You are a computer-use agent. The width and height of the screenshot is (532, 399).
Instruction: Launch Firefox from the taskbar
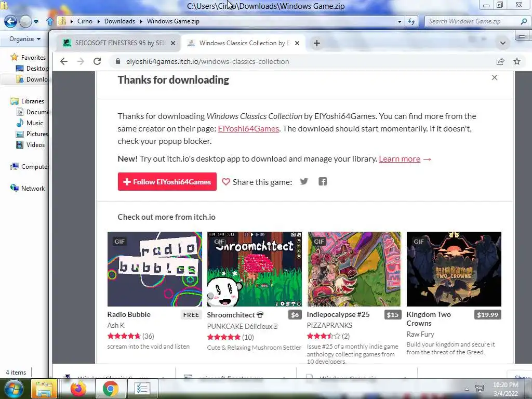(x=78, y=389)
